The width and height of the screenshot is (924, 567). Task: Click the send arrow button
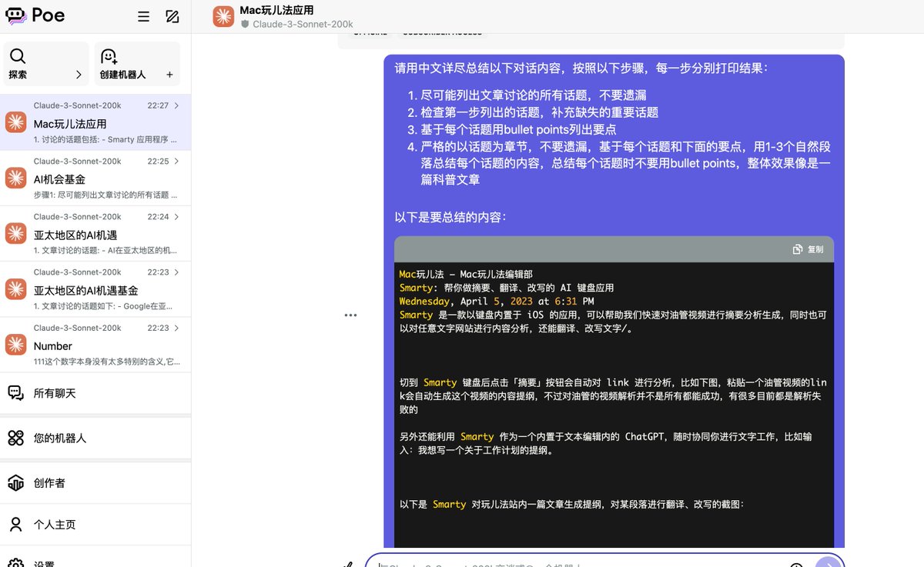pos(828,562)
